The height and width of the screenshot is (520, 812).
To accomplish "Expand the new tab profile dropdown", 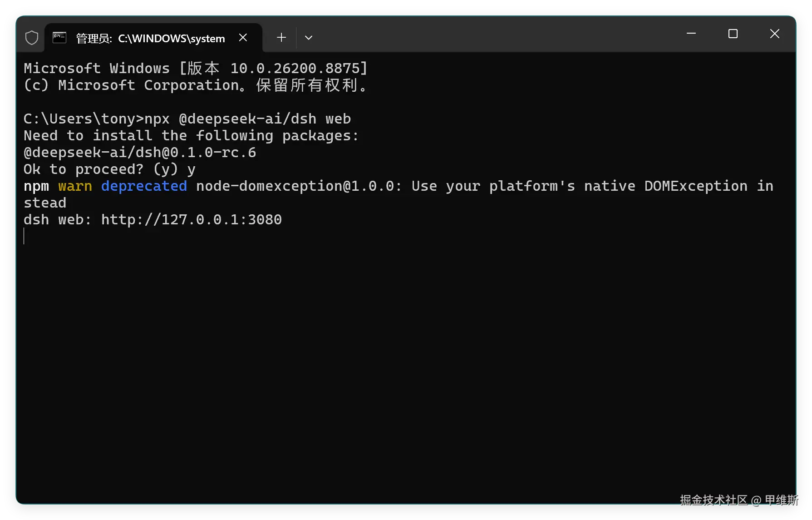I will coord(309,38).
